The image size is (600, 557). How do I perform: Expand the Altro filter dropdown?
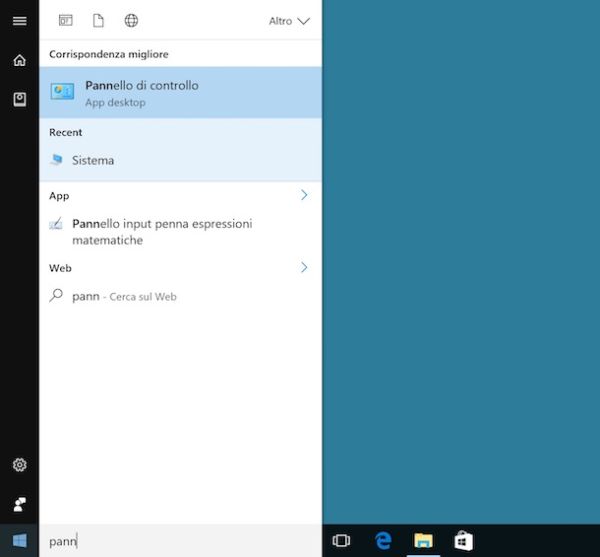tap(289, 21)
